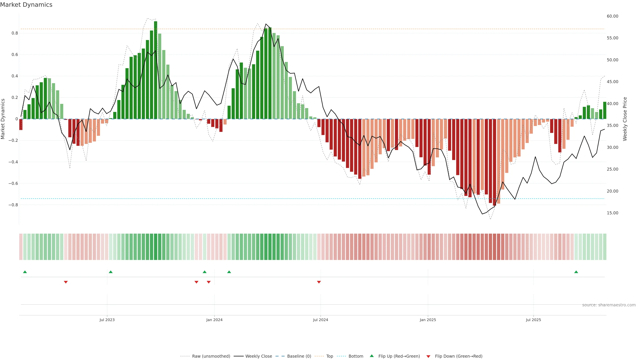The image size is (644, 362).
Task: Click the first red flip-down marker before Jul 2023
Action: [x=66, y=282]
